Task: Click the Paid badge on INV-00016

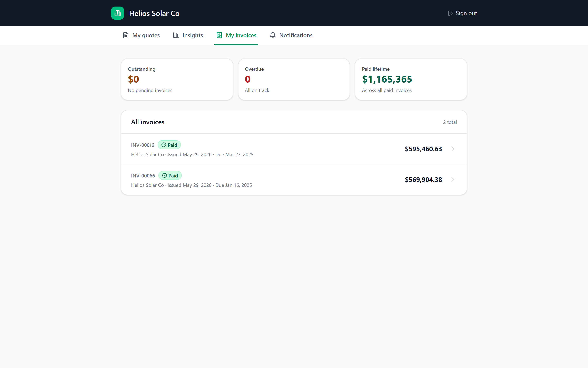Action: coord(169,145)
